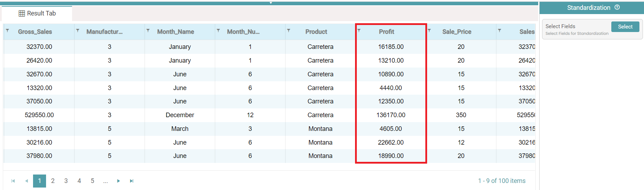The image size is (644, 190).
Task: Open the filter icon on Manufacturer column
Action: (78, 31)
